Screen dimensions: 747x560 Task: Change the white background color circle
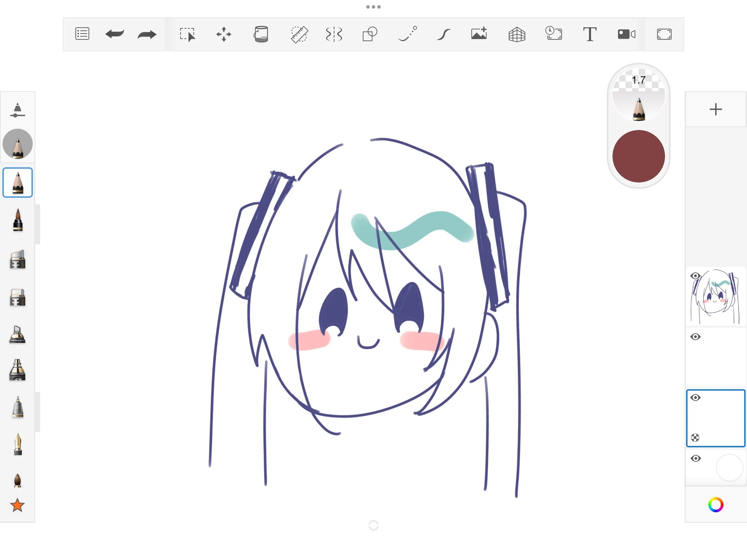pyautogui.click(x=730, y=468)
